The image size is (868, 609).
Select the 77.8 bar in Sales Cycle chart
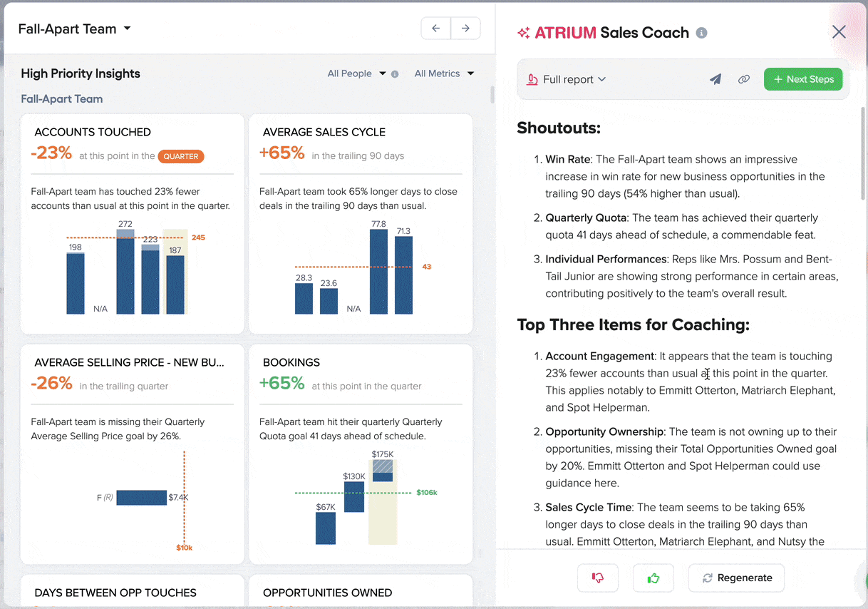point(378,272)
